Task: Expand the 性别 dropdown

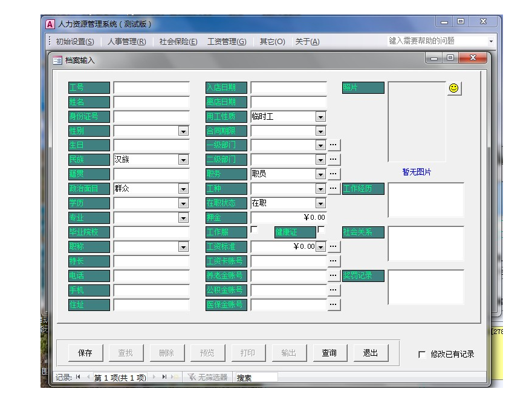Action: 183,131
